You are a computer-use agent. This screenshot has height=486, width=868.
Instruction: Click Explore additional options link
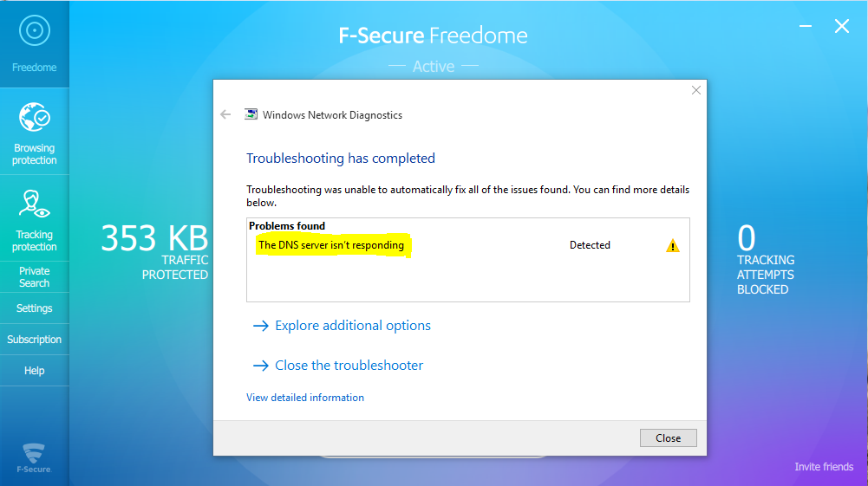point(353,326)
